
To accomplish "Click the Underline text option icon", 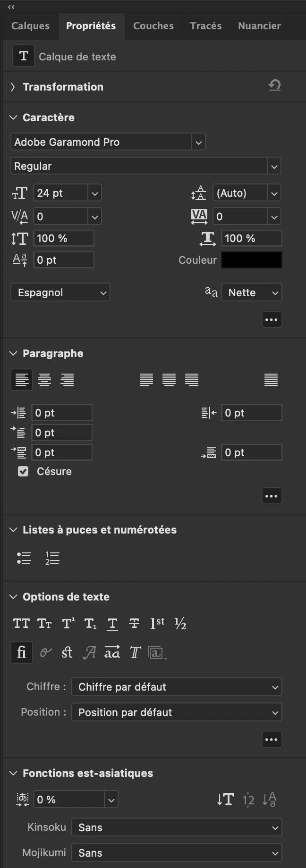I will [112, 624].
